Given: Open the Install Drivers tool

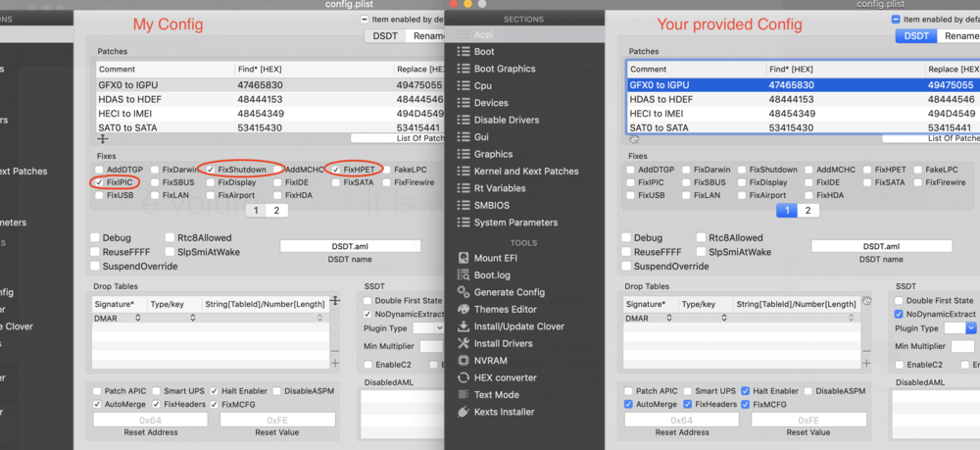Looking at the screenshot, I should click(504, 344).
